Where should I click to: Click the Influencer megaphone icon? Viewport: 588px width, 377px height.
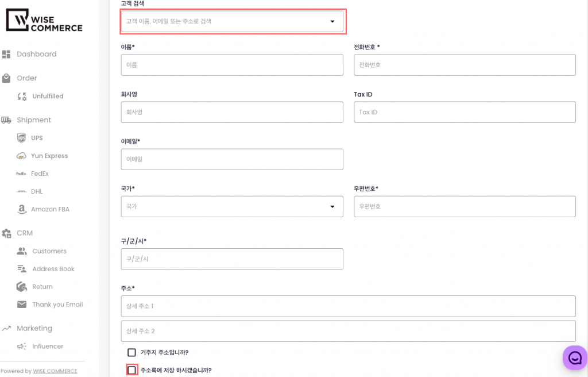click(22, 347)
